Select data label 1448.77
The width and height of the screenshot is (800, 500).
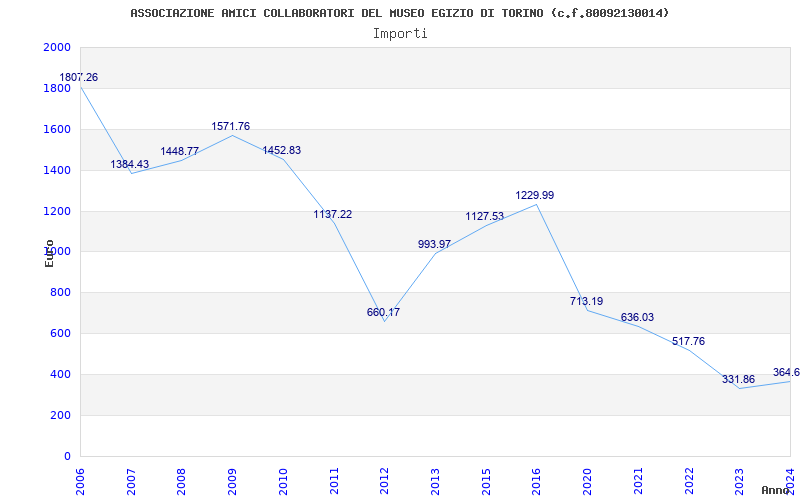[180, 152]
